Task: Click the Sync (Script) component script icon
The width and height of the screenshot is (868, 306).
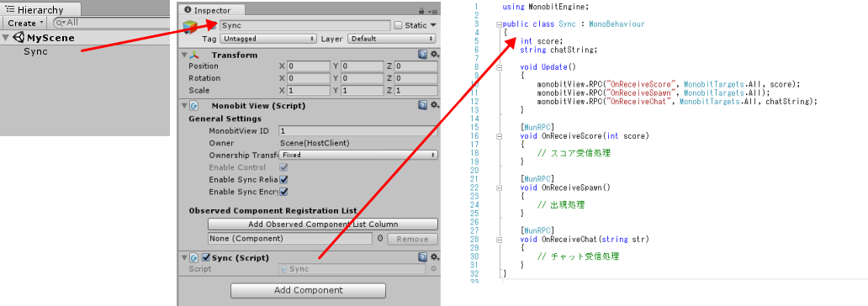Action: click(x=194, y=258)
